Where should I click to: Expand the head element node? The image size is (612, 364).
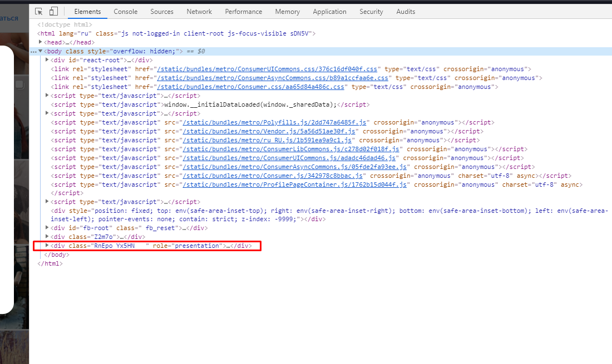point(40,42)
